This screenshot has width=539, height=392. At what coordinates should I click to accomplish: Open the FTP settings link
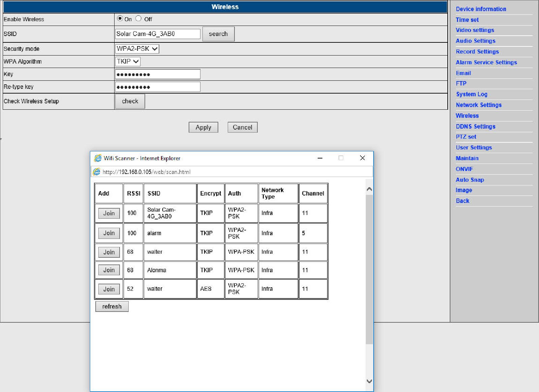click(x=461, y=83)
